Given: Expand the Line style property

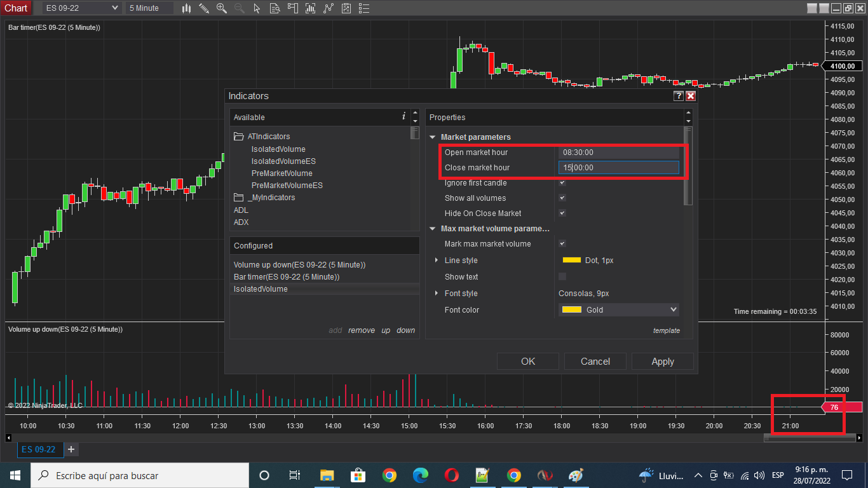Looking at the screenshot, I should pos(437,261).
